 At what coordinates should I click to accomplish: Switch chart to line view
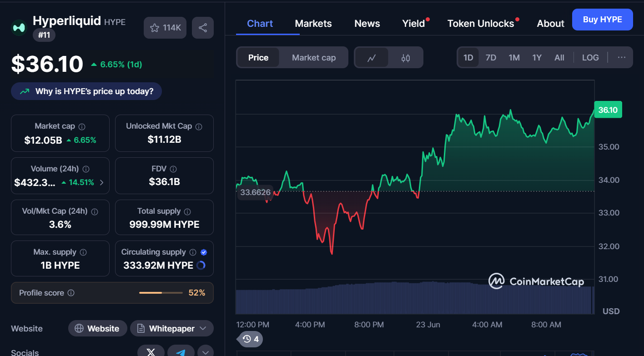click(x=372, y=58)
